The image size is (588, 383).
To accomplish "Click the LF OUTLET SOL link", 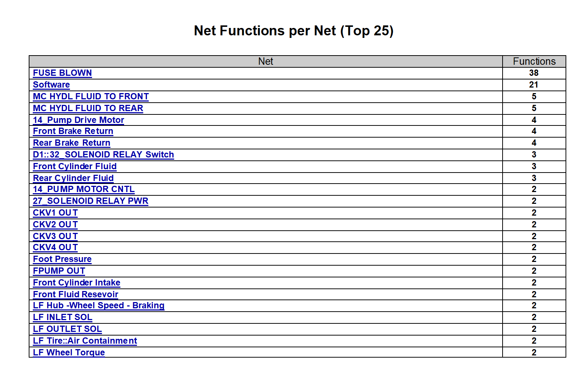I will click(x=67, y=329).
